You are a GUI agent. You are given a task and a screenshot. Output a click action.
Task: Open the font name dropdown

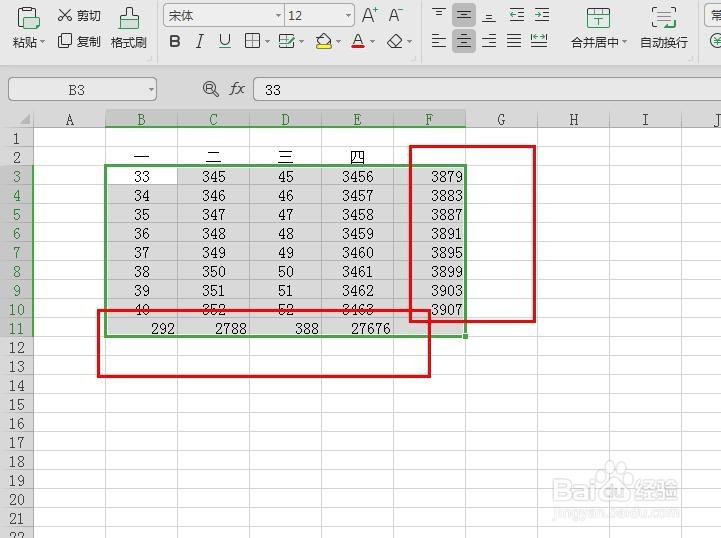coord(278,16)
